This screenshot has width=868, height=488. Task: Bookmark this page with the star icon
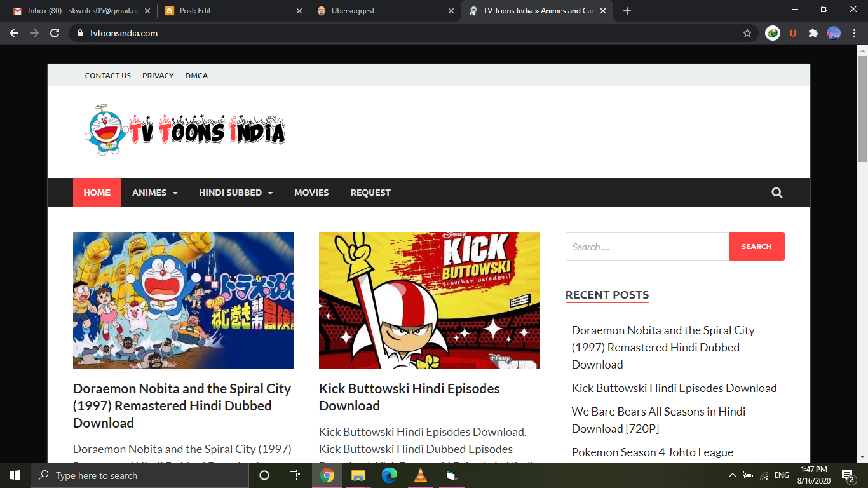pos(747,33)
